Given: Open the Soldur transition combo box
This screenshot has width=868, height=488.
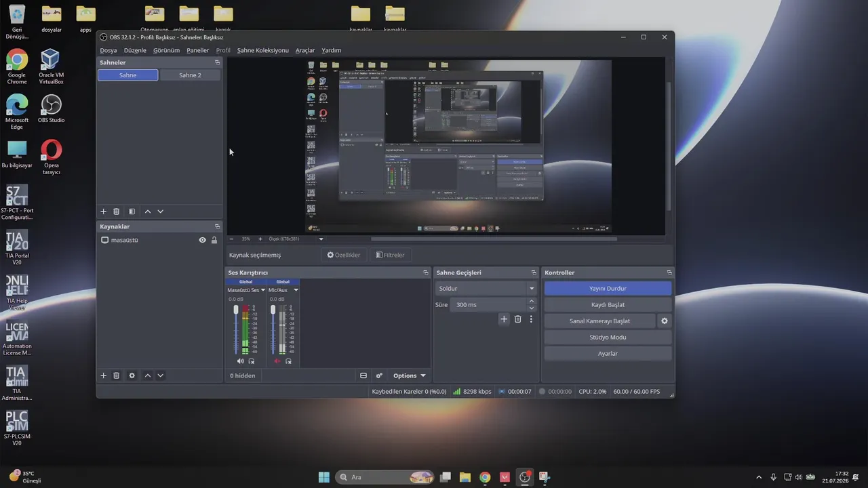Looking at the screenshot, I should coord(486,289).
